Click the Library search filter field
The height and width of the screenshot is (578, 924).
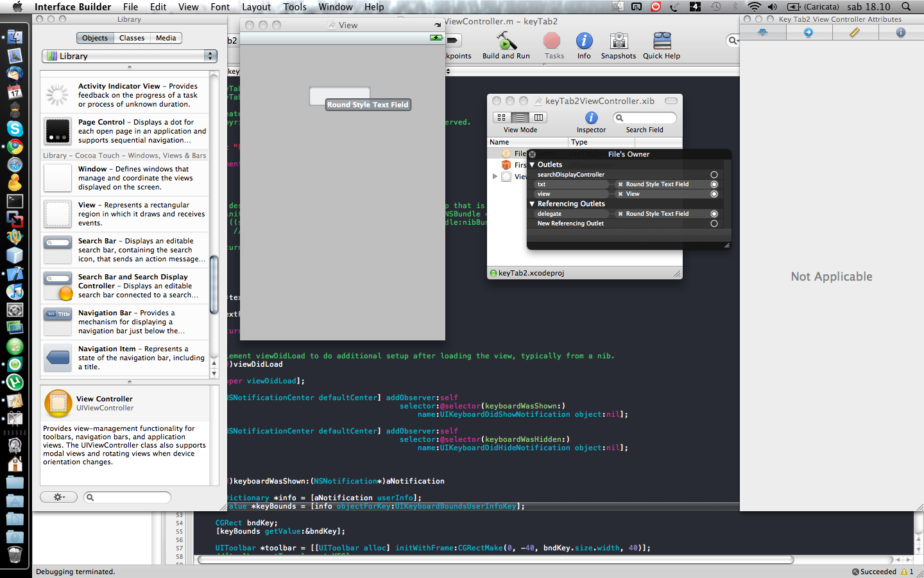click(x=128, y=497)
